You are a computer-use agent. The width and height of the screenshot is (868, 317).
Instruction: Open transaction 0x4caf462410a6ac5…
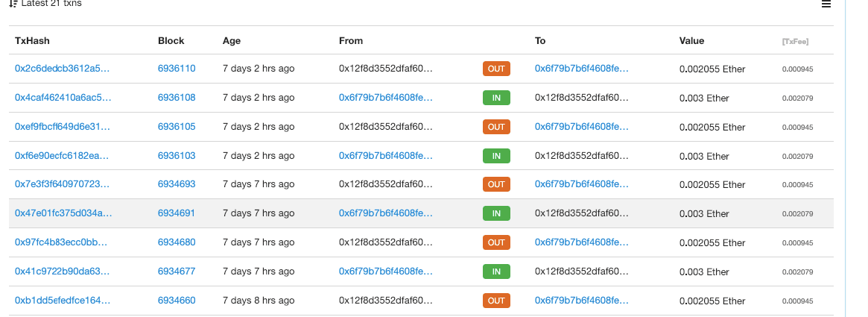[x=63, y=98]
